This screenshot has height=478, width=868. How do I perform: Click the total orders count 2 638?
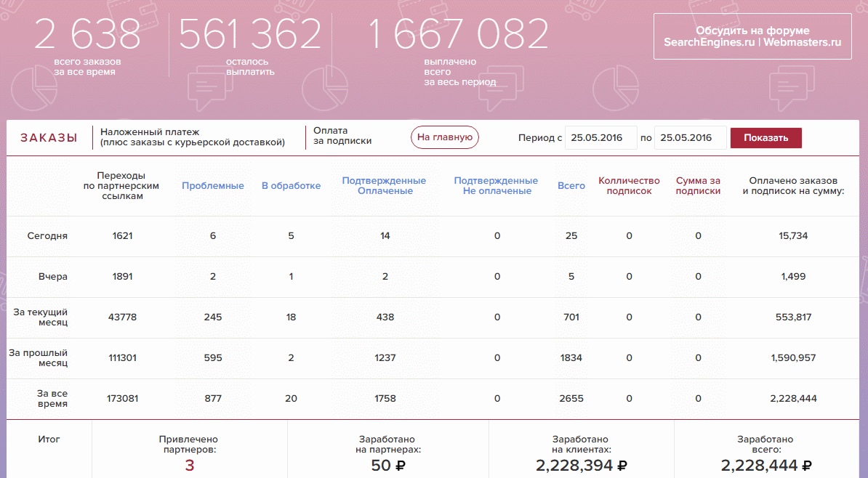pyautogui.click(x=87, y=34)
